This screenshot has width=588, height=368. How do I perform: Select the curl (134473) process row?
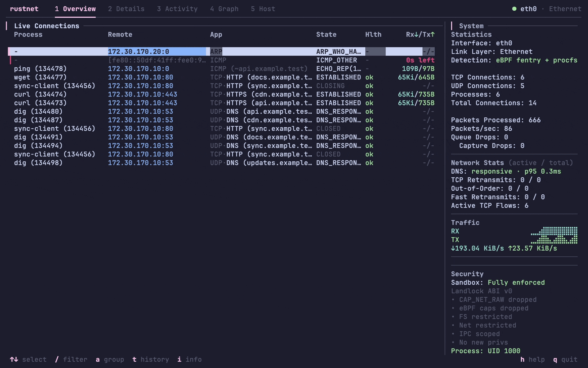coord(222,103)
